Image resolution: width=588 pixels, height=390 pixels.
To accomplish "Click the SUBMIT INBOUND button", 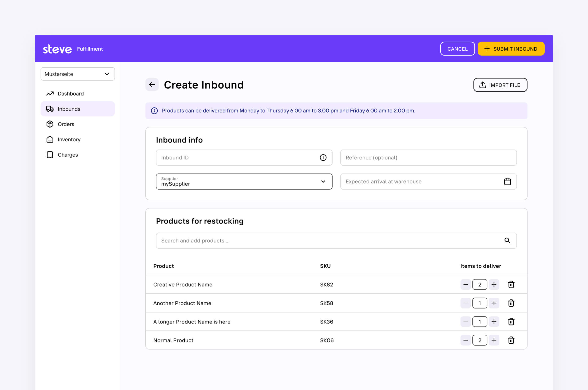I will point(511,49).
